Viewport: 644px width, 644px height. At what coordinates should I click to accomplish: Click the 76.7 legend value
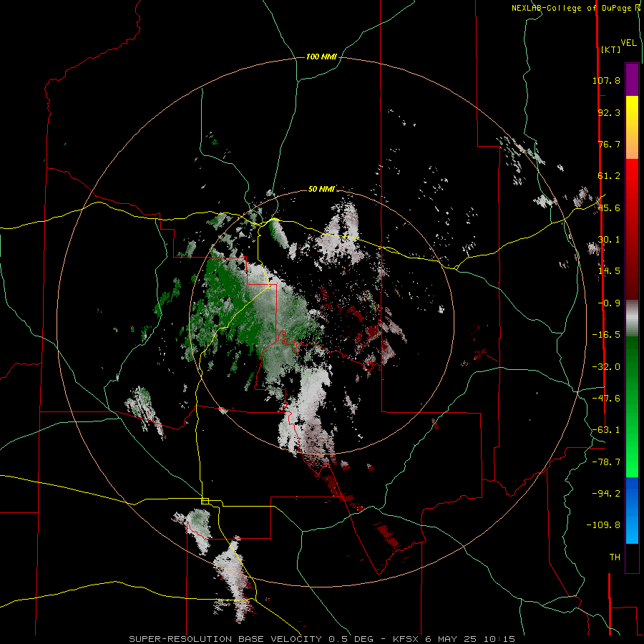click(609, 144)
